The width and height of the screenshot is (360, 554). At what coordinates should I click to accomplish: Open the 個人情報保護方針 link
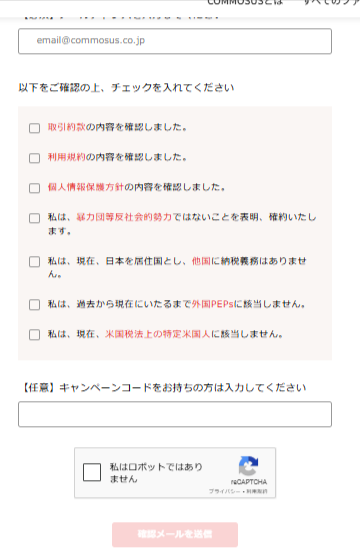coord(86,187)
